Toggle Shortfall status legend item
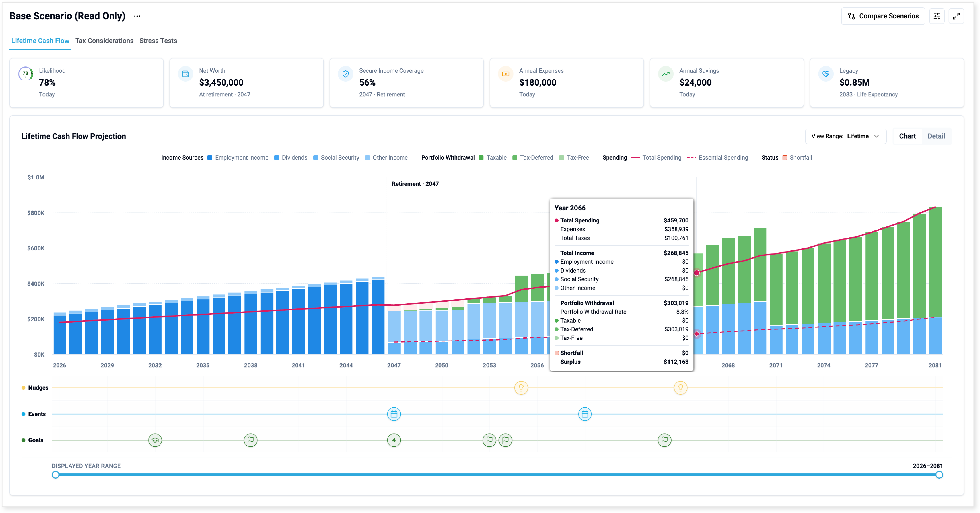This screenshot has width=980, height=513. click(797, 158)
